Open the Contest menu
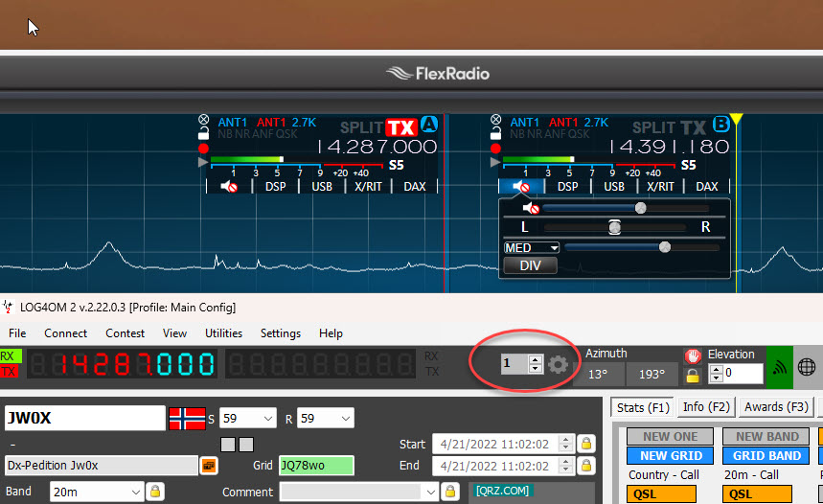The height and width of the screenshot is (504, 823). tap(125, 333)
